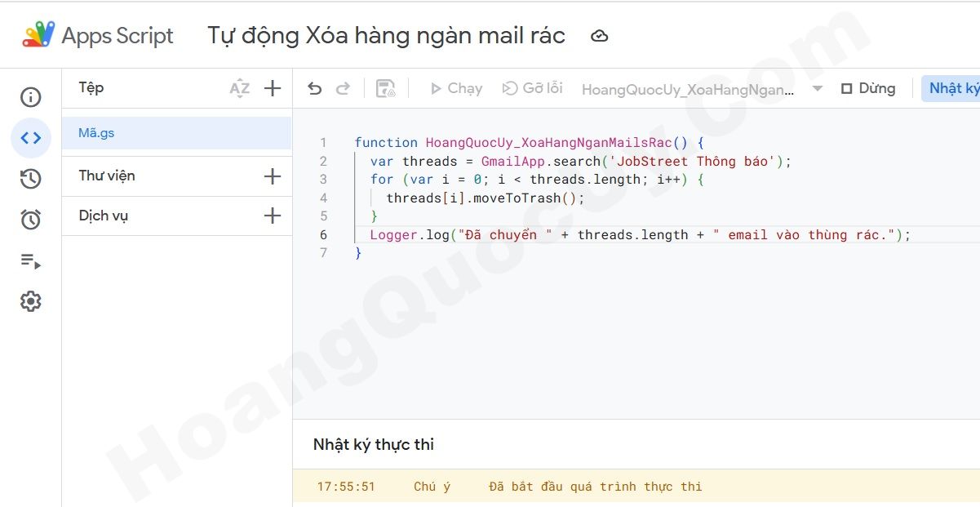Click the cloud save status icon
Image resolution: width=980 pixels, height=507 pixels.
[600, 36]
